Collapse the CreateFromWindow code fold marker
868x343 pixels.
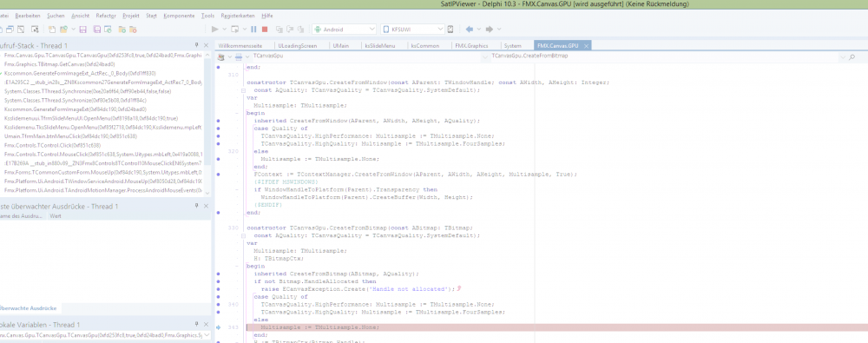pos(243,89)
